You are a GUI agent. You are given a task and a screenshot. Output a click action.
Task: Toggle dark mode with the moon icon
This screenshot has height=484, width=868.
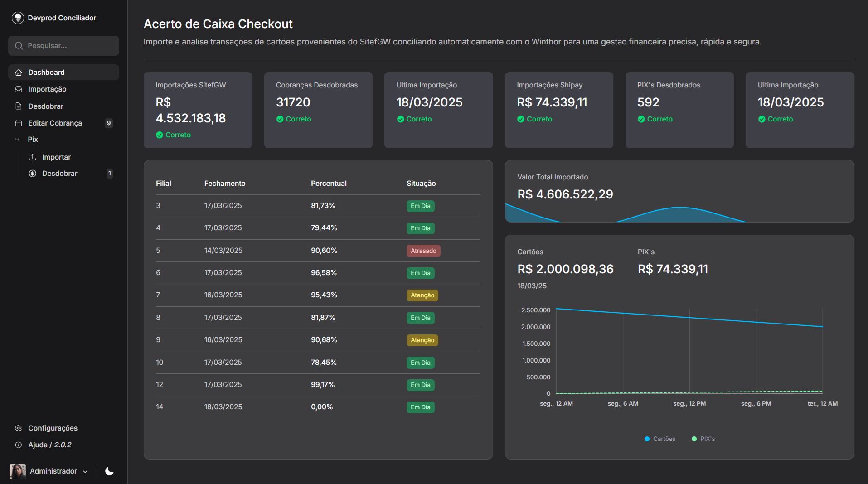[x=109, y=471]
